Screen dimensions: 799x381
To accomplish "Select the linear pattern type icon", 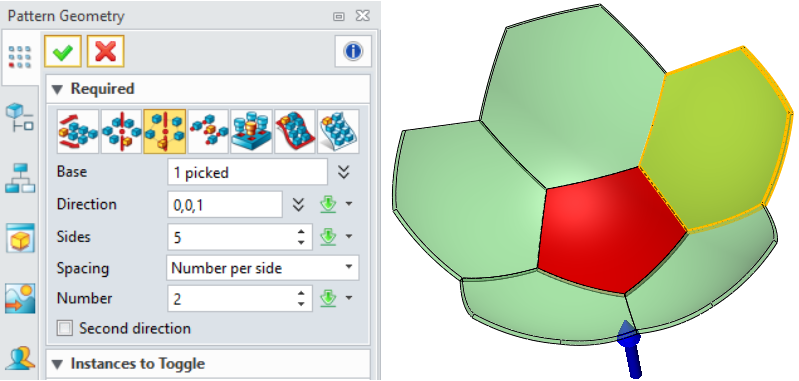I will [78, 131].
